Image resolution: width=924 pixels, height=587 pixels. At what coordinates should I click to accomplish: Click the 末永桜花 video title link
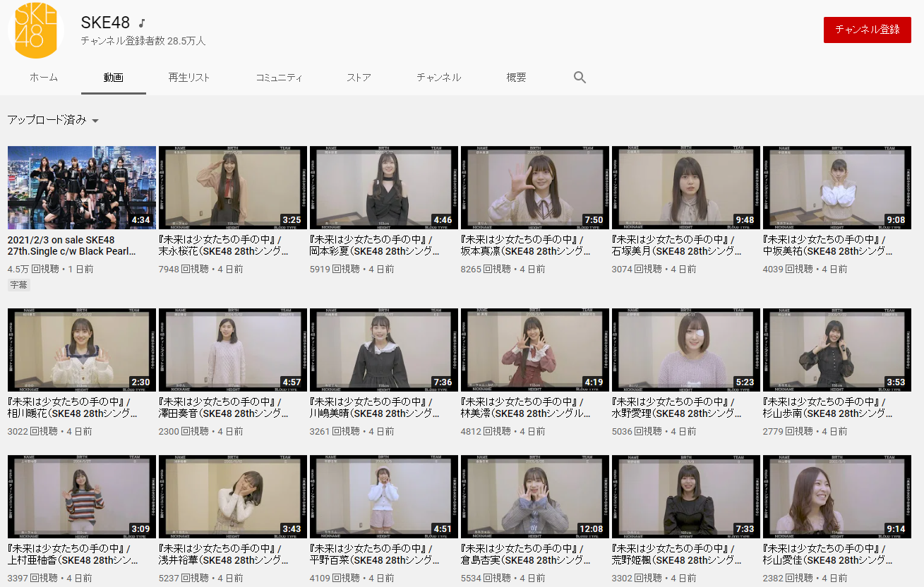click(x=224, y=246)
